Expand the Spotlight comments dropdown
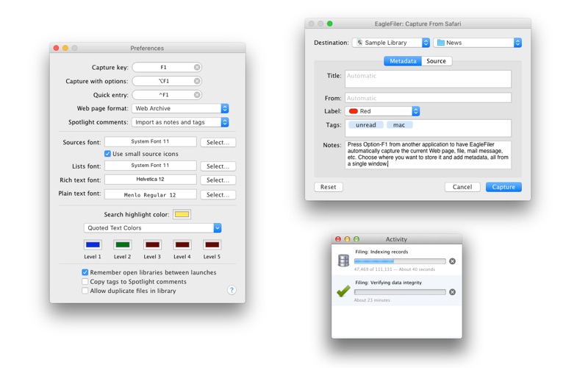This screenshot has width=588, height=368. click(x=180, y=122)
